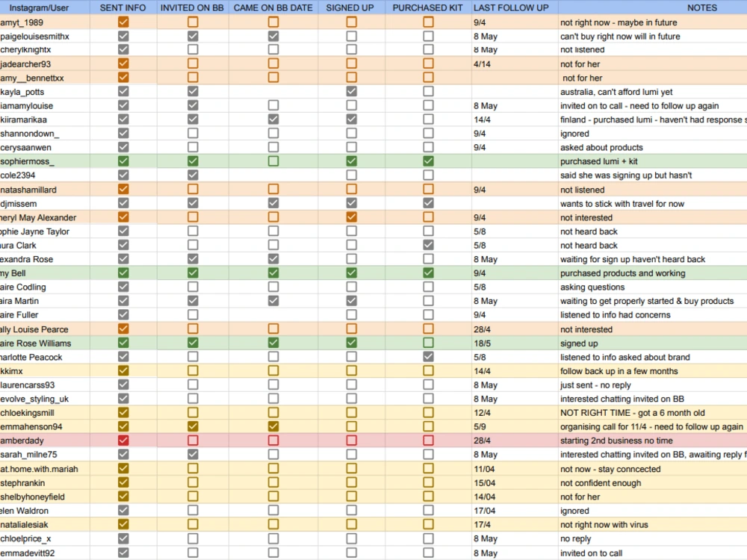747x560 pixels.
Task: Tick SIGNED UP for cerysaanwen
Action: pos(352,147)
